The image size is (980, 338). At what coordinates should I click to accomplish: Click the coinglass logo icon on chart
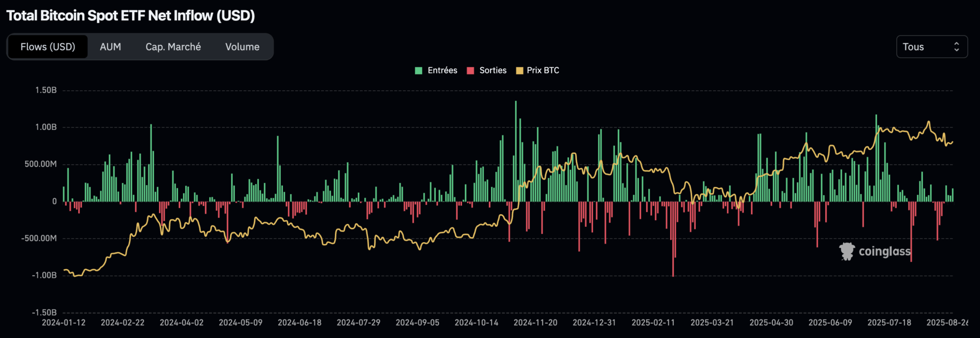pos(847,251)
